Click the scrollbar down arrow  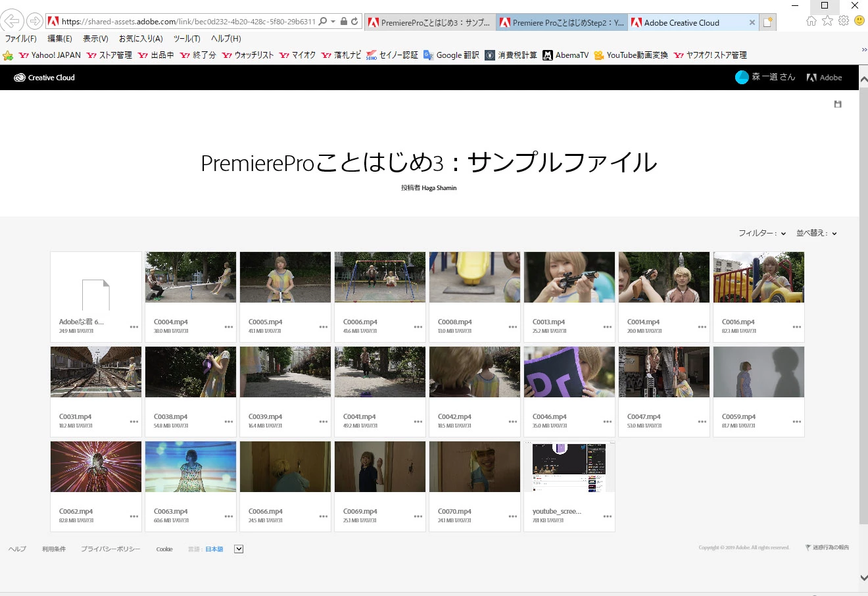pos(863,578)
